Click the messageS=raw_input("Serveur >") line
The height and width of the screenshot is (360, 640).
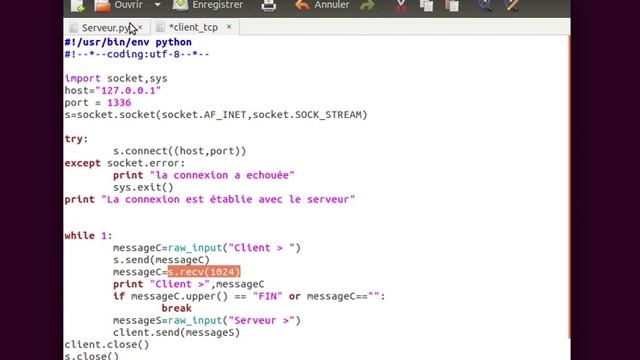pyautogui.click(x=207, y=320)
